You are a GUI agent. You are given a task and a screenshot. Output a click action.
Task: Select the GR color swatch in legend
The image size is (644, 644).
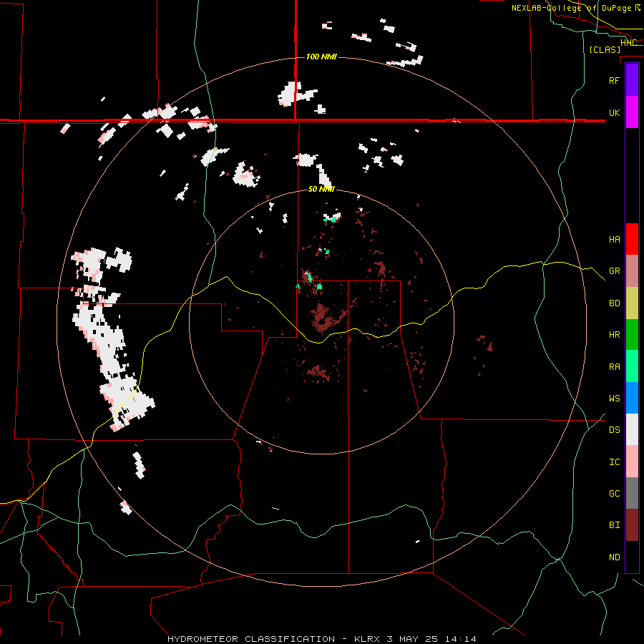coord(632,271)
